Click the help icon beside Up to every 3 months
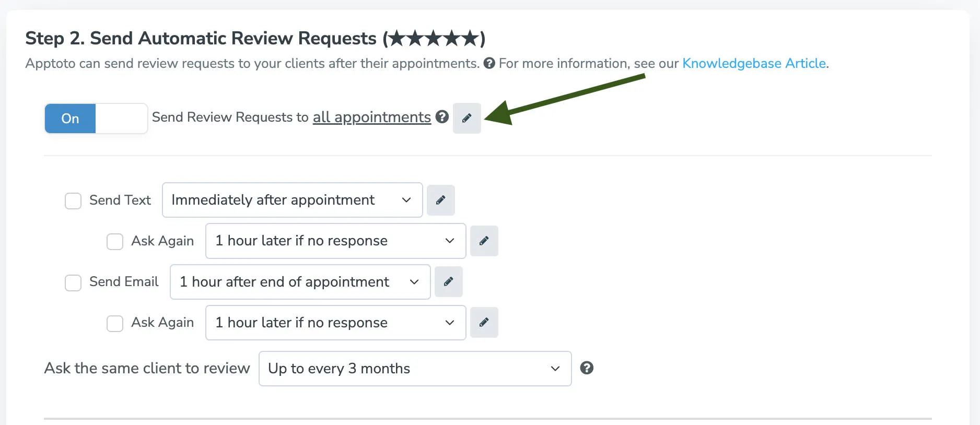The image size is (980, 425). click(587, 369)
